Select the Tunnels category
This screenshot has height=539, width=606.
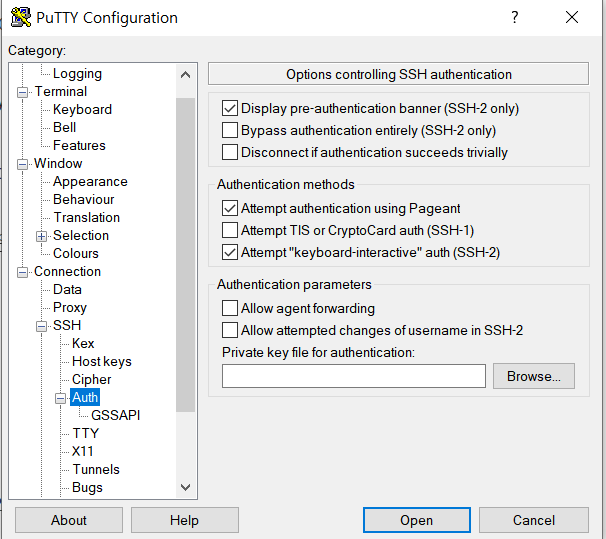coord(96,469)
